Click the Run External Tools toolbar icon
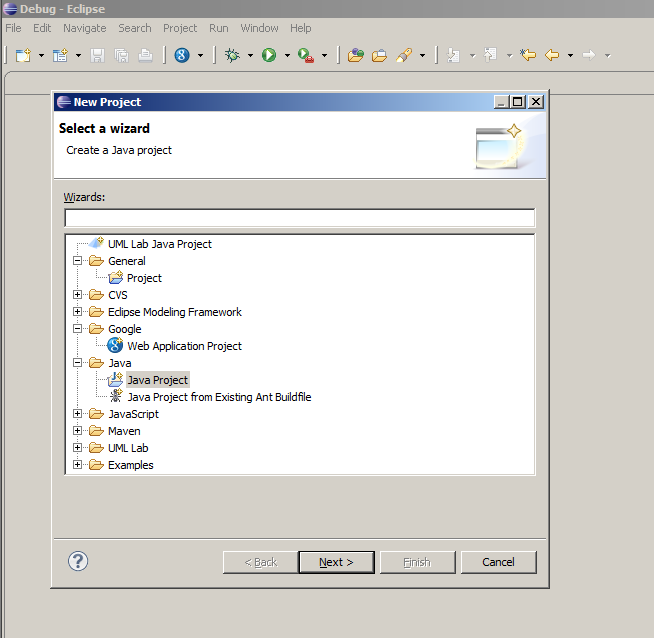 [306, 55]
